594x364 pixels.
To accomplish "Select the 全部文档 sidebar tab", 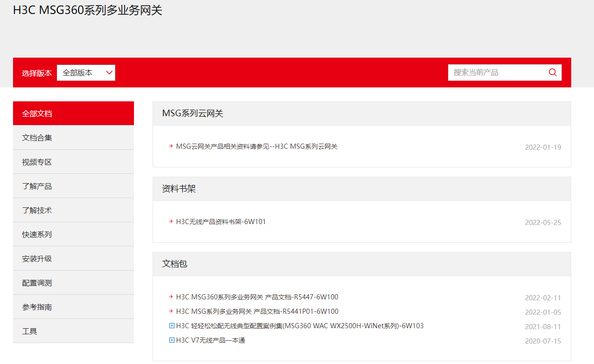I will click(73, 113).
